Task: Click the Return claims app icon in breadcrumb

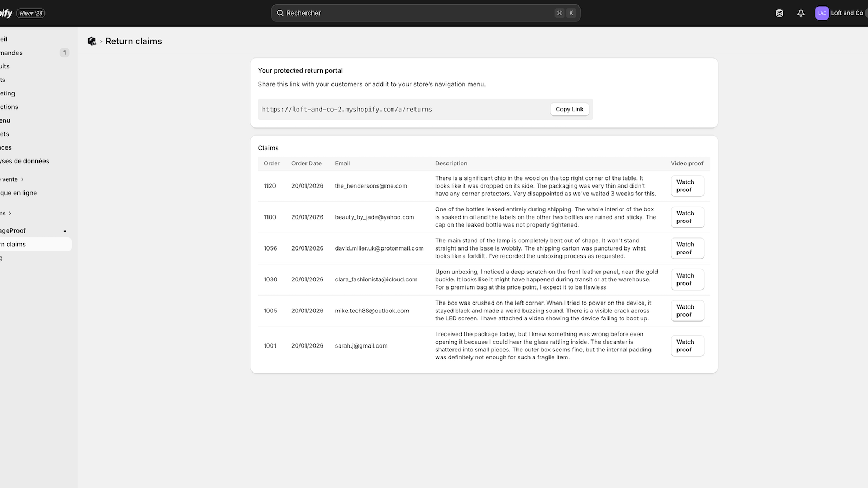Action: point(92,41)
